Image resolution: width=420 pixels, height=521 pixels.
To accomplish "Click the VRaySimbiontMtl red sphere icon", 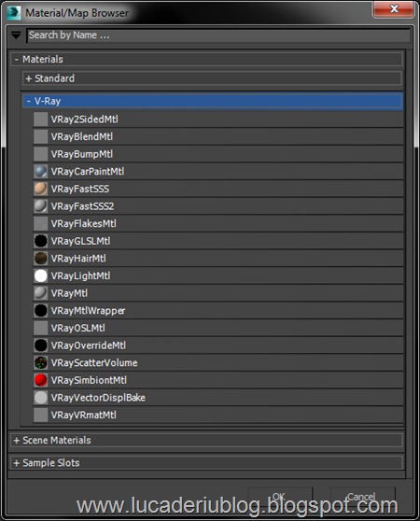I will [41, 380].
